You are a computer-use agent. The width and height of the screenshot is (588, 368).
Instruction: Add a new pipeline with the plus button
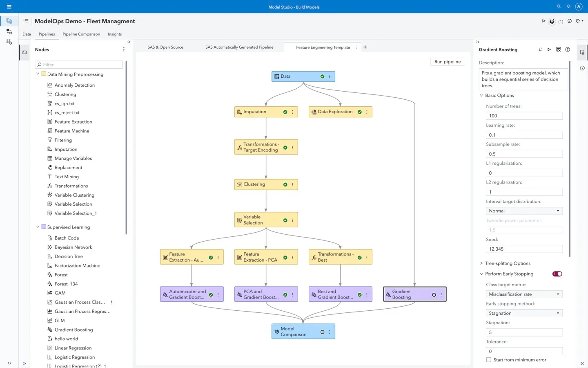pyautogui.click(x=365, y=47)
